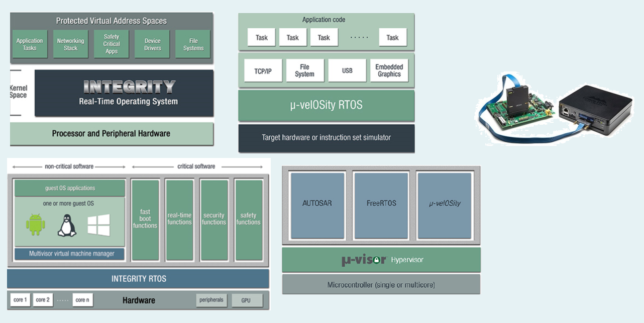The height and width of the screenshot is (323, 644).
Task: Click the Hypervisor label
Action: pyautogui.click(x=407, y=260)
